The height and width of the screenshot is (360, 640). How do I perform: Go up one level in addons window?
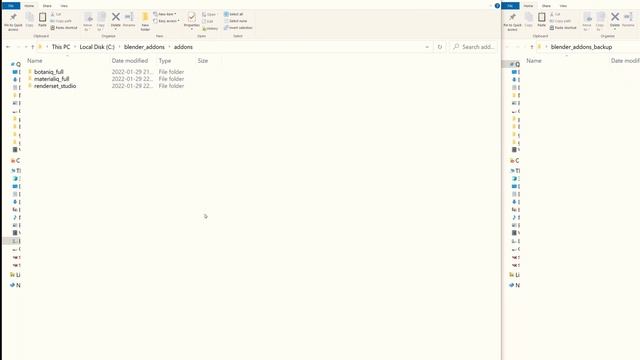33,47
